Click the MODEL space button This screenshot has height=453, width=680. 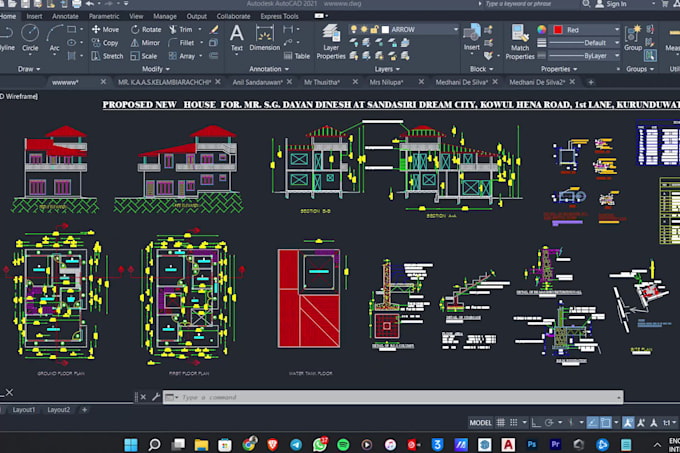pyautogui.click(x=481, y=423)
